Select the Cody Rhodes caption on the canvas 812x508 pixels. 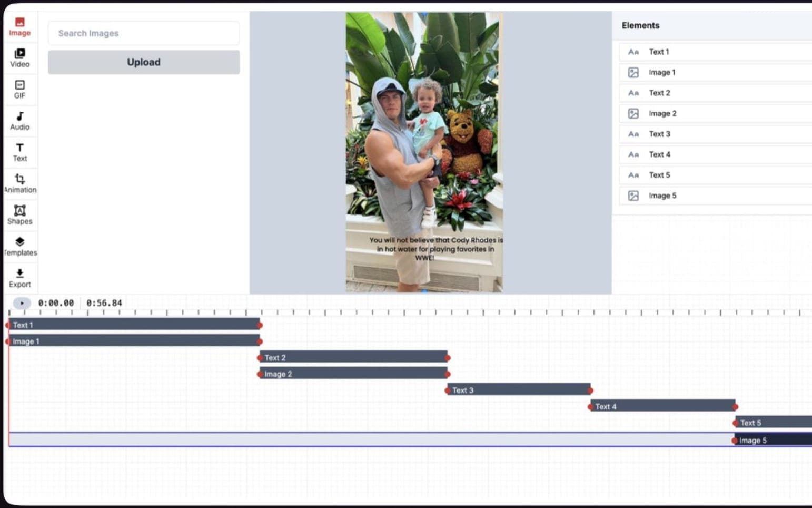(436, 249)
